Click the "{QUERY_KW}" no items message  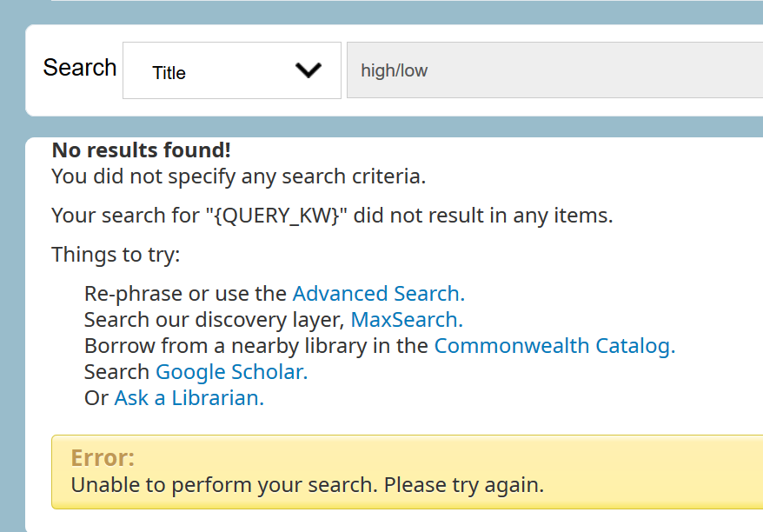point(332,215)
